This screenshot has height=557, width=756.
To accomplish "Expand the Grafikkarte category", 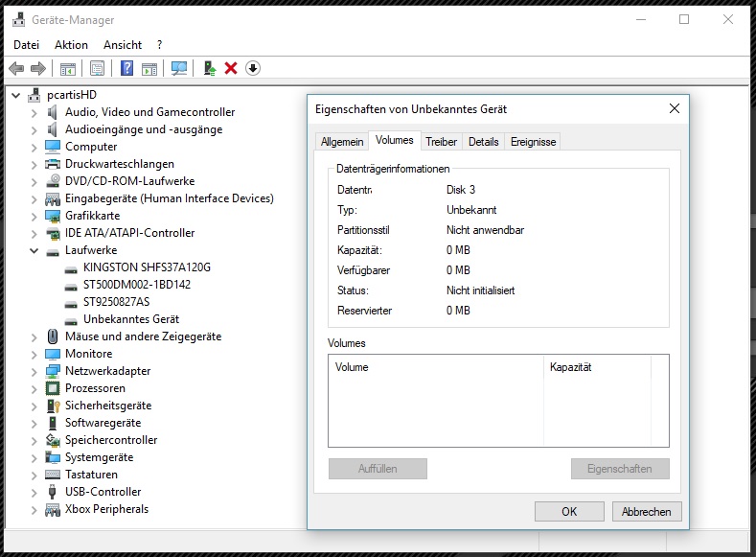I will (34, 217).
